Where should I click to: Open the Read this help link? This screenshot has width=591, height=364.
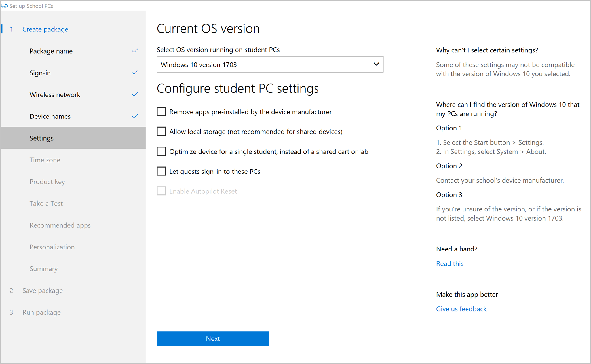pos(449,264)
